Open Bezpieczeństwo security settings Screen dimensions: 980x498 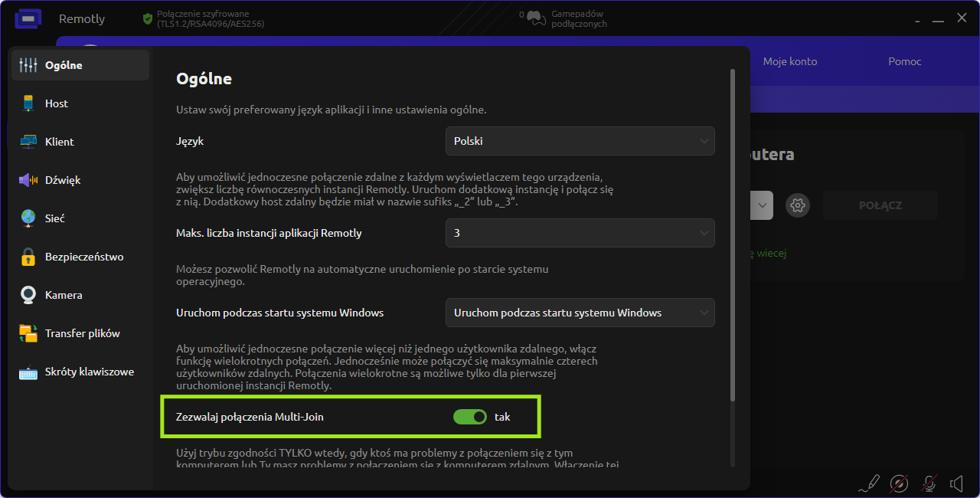click(x=83, y=257)
